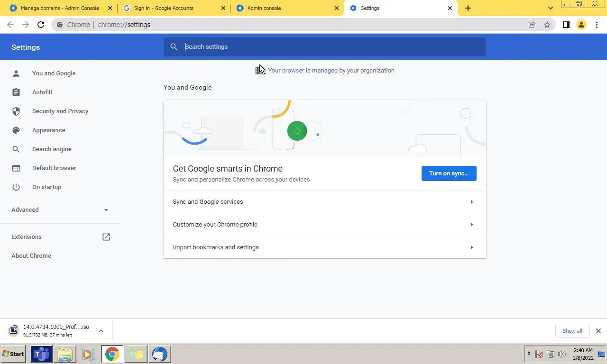The width and height of the screenshot is (607, 364).
Task: Click the browser forward arrow
Action: pos(26,25)
